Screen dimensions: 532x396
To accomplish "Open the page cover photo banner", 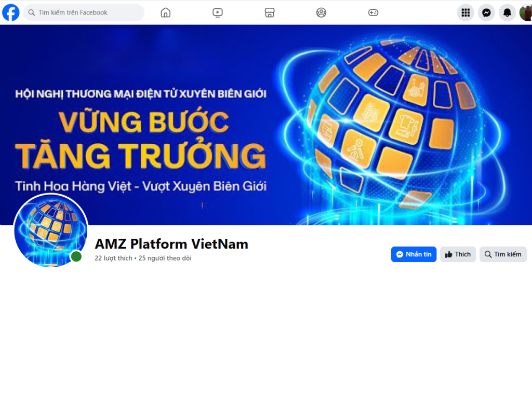I will pos(266,125).
